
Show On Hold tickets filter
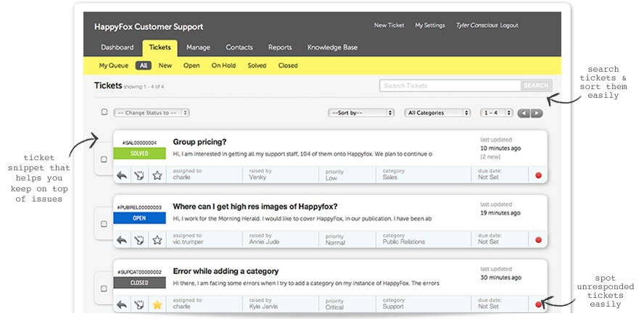[x=223, y=66]
